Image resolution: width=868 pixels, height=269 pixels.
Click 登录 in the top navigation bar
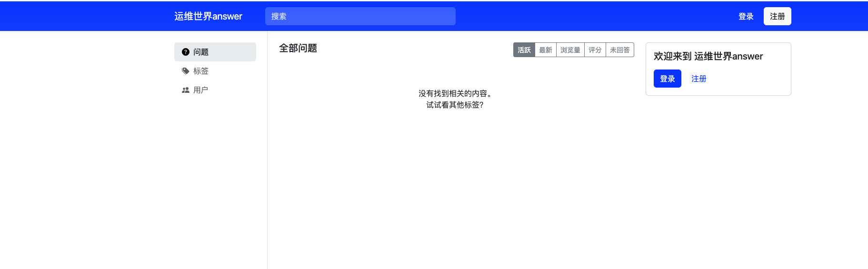point(746,16)
